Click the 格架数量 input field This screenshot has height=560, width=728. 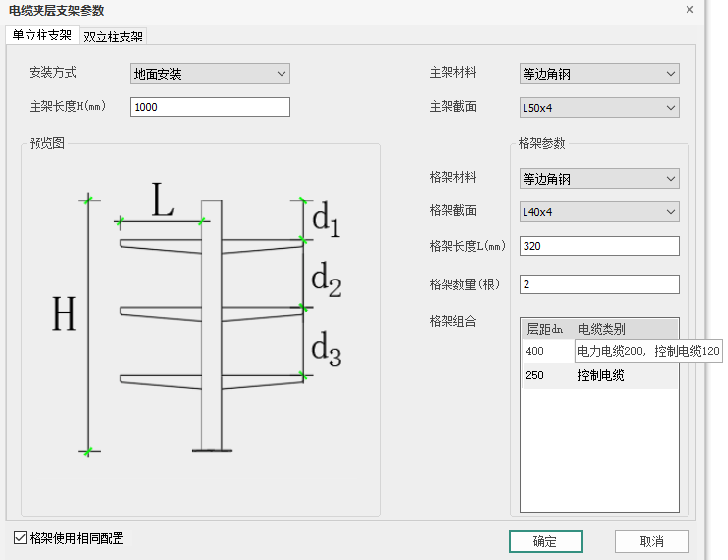click(599, 284)
